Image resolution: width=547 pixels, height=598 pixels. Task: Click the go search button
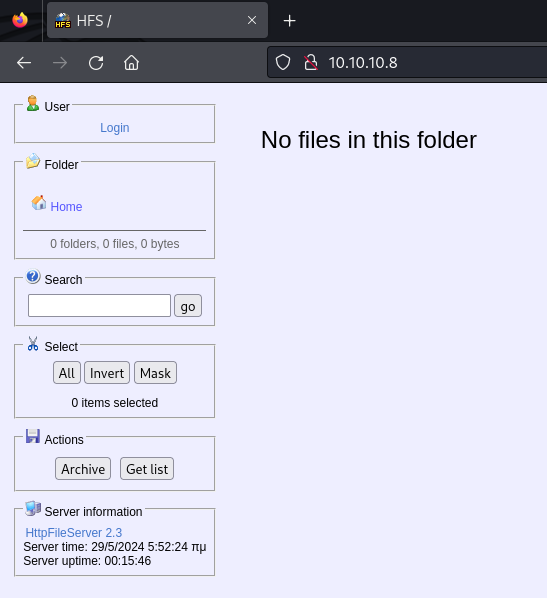click(x=188, y=305)
